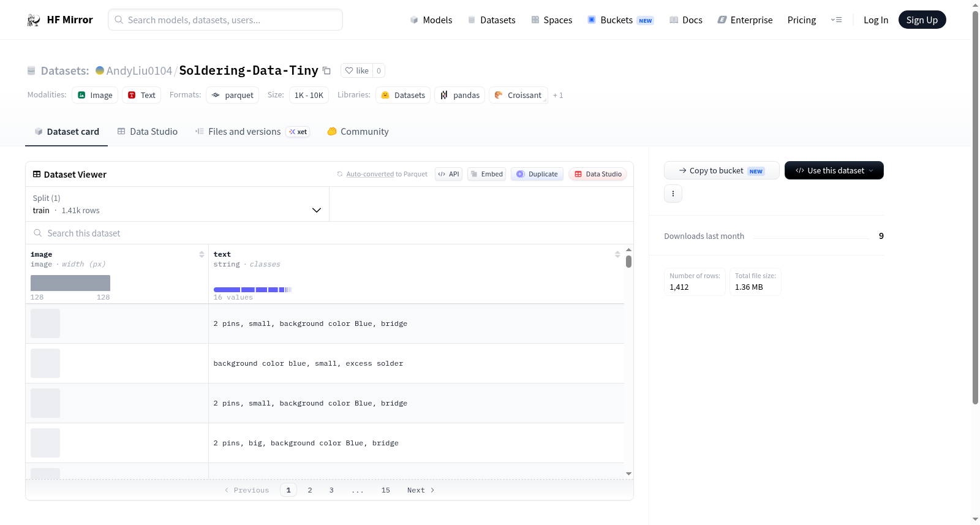The height and width of the screenshot is (525, 980).
Task: Click text '2 pins, big, background color Blue, bridge'
Action: pos(306,444)
